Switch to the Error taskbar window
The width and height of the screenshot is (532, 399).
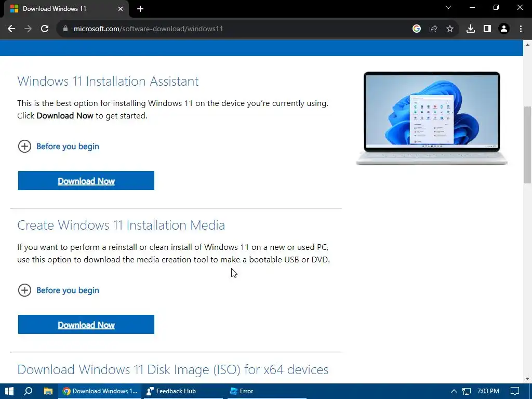[x=267, y=391]
